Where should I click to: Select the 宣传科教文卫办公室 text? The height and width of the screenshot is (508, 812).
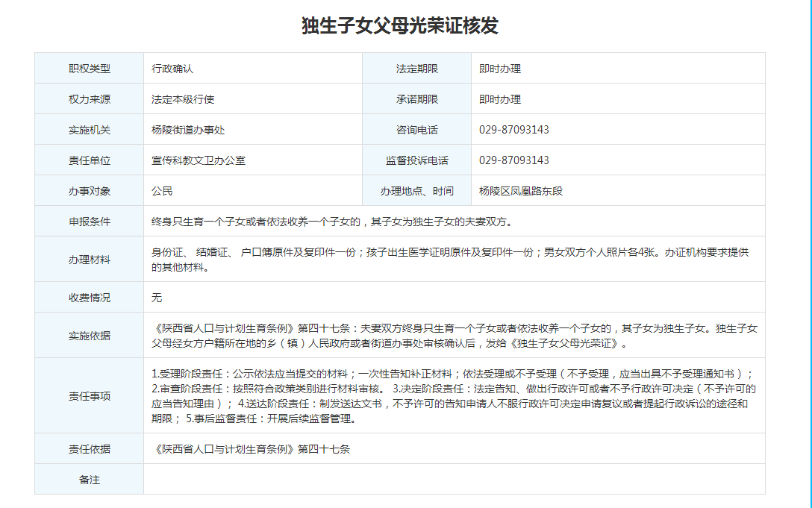click(199, 160)
